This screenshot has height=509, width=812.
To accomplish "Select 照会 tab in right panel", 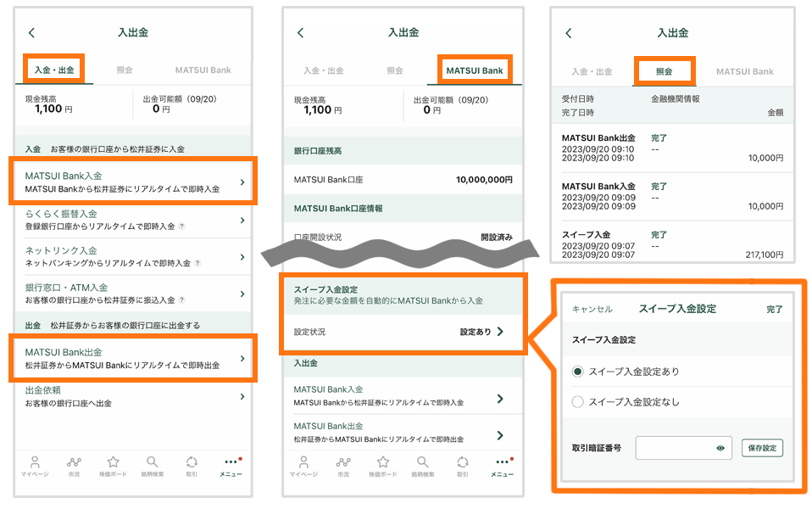I will [664, 71].
